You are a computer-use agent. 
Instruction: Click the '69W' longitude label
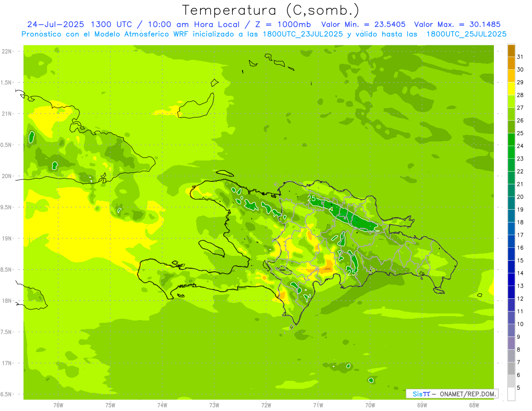click(422, 405)
